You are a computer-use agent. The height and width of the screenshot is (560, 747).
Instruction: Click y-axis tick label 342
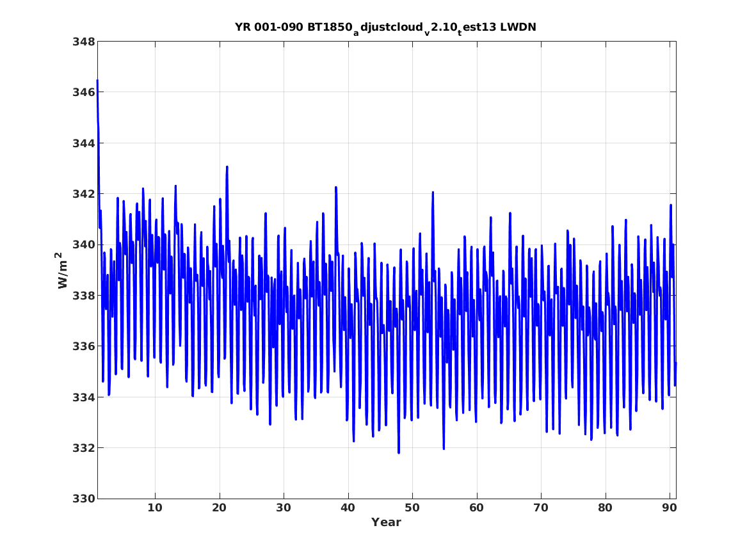coord(84,195)
